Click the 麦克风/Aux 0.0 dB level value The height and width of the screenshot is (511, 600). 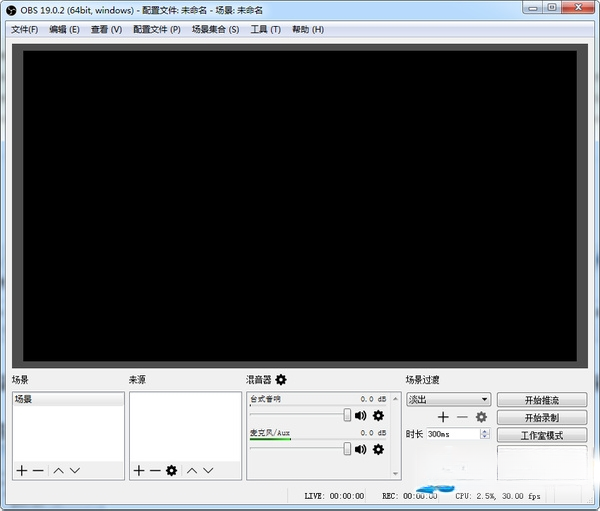coord(373,433)
